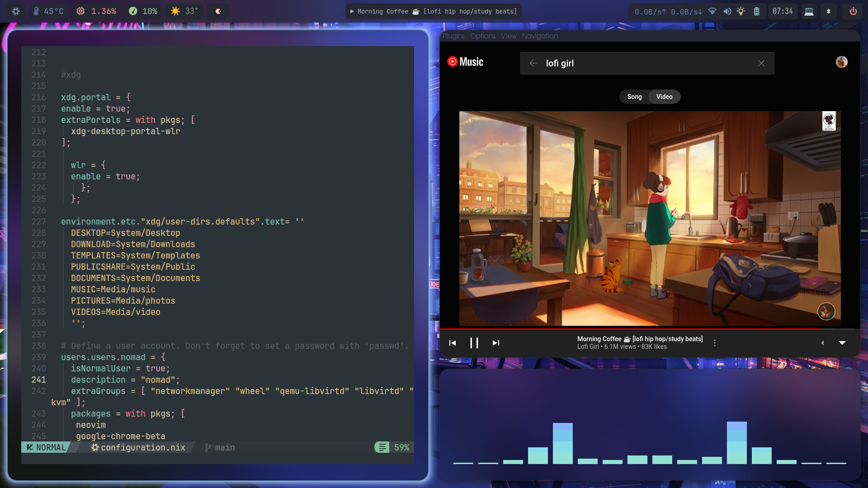Go back to the previous track
This screenshot has width=868, height=488.
[453, 343]
